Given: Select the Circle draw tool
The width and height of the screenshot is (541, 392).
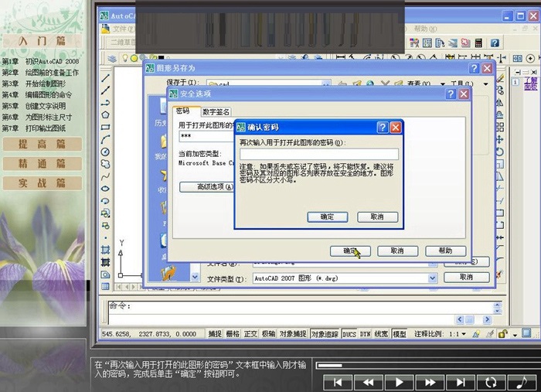Looking at the screenshot, I should [x=105, y=152].
